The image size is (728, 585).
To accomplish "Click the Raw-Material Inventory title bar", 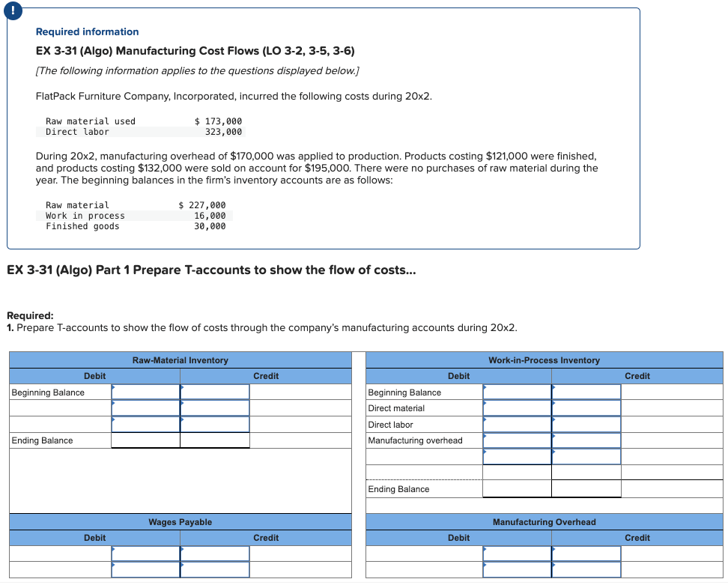I will click(x=180, y=360).
